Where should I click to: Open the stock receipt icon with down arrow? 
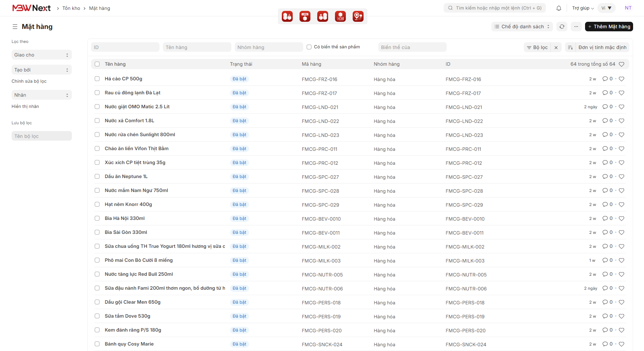pos(287,16)
